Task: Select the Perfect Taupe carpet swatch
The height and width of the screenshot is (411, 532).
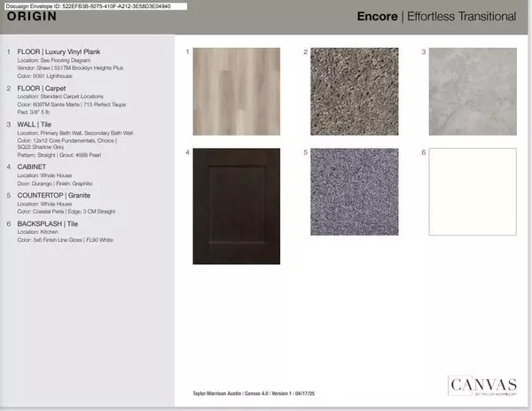Action: tap(342, 79)
